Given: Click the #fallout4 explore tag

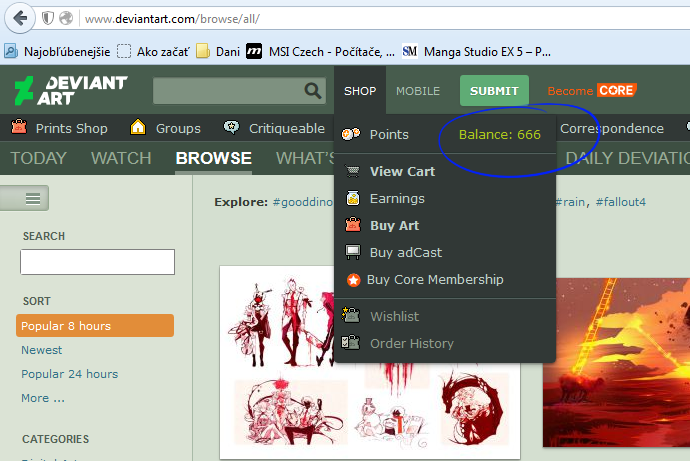Looking at the screenshot, I should (x=620, y=202).
